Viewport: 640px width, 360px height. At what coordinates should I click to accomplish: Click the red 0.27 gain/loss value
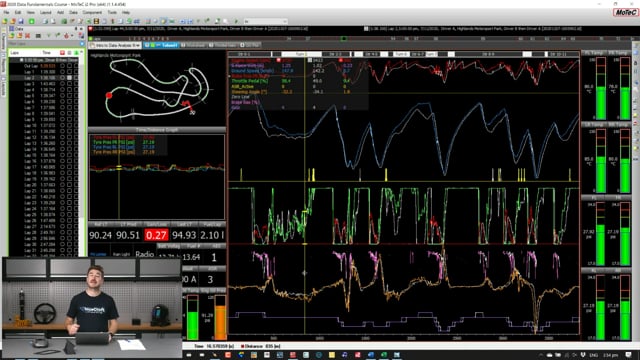tap(156, 235)
